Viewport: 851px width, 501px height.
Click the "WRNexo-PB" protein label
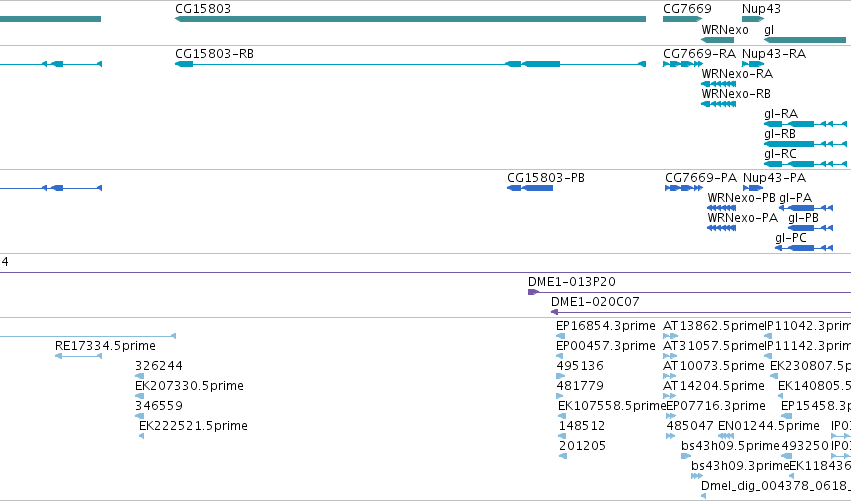[741, 198]
